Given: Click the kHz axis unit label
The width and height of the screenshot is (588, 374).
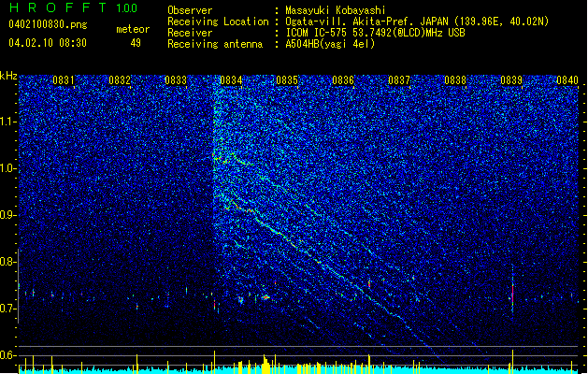Looking at the screenshot, I should point(8,76).
